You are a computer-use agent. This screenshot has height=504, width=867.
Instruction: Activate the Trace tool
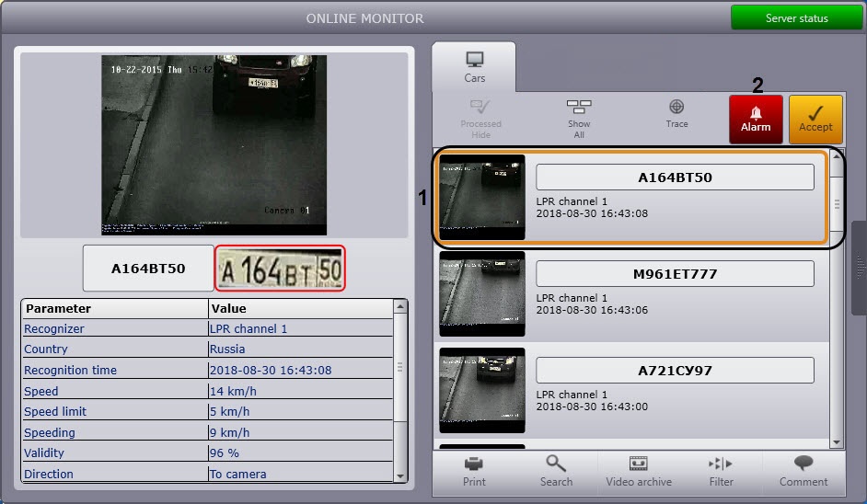point(676,114)
